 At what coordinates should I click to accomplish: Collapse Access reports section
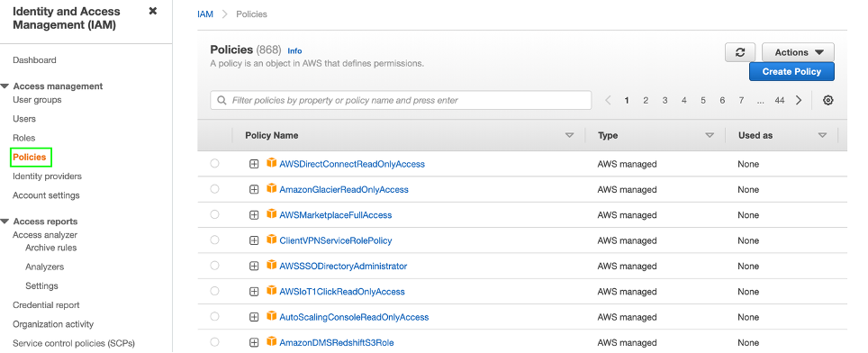pos(5,222)
